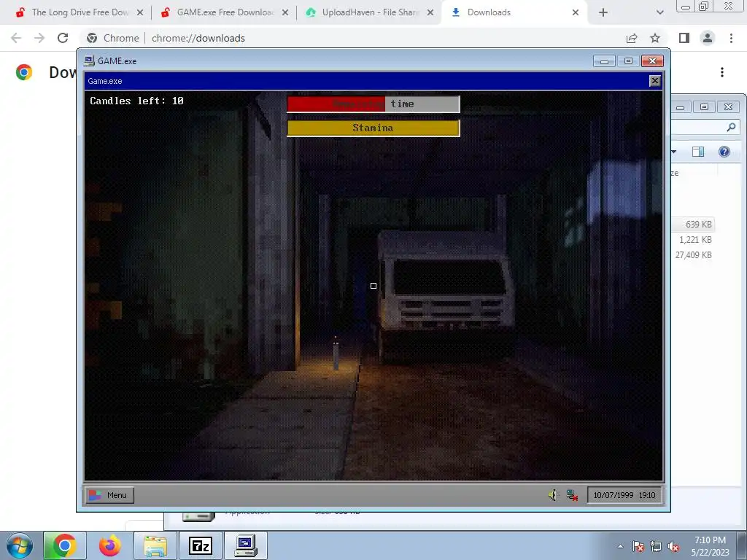The height and width of the screenshot is (560, 747).
Task: Select the 27,409 KB file row in Explorer
Action: point(694,254)
